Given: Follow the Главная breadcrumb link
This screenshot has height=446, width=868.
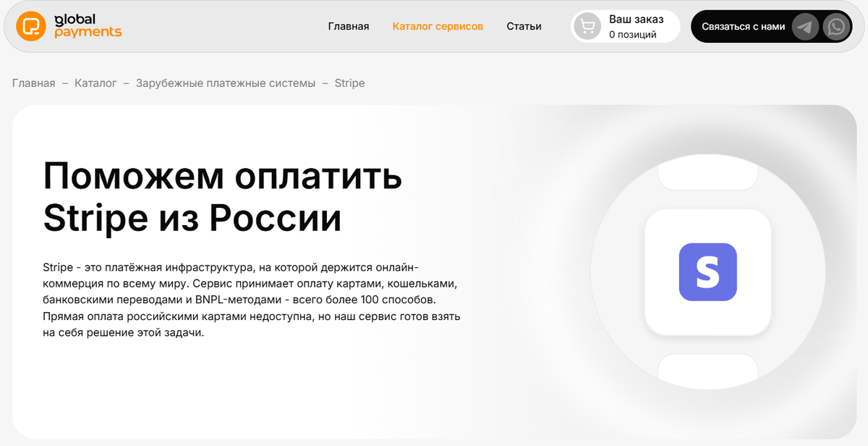Looking at the screenshot, I should [x=33, y=83].
